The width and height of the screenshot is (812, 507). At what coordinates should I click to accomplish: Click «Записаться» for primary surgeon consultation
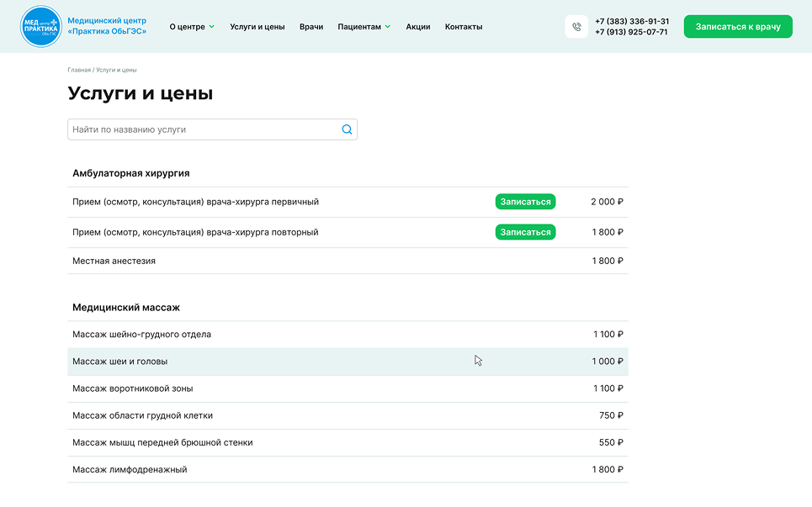525,202
